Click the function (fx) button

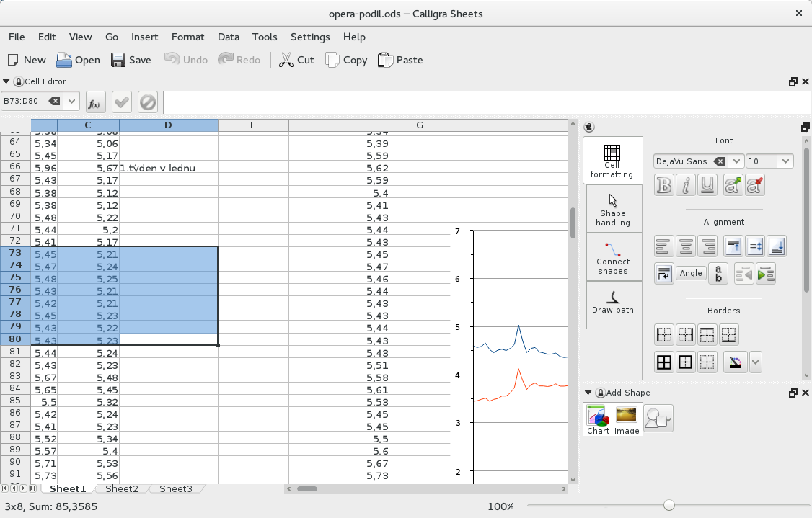(x=94, y=103)
